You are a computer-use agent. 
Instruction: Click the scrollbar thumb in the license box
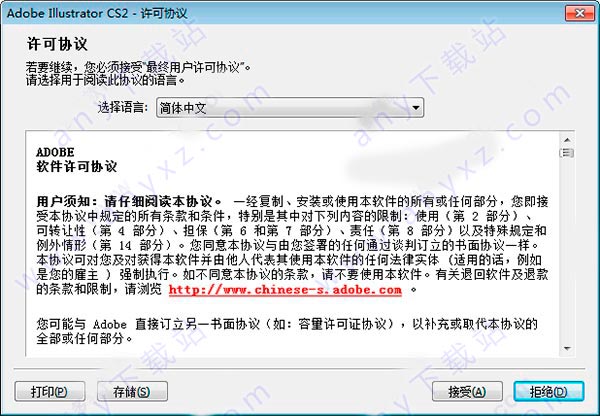(x=567, y=153)
